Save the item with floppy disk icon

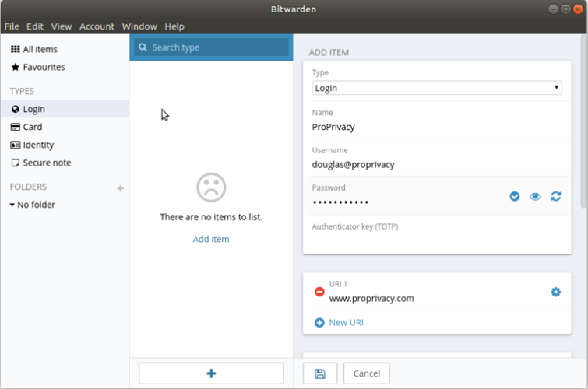[x=320, y=373]
